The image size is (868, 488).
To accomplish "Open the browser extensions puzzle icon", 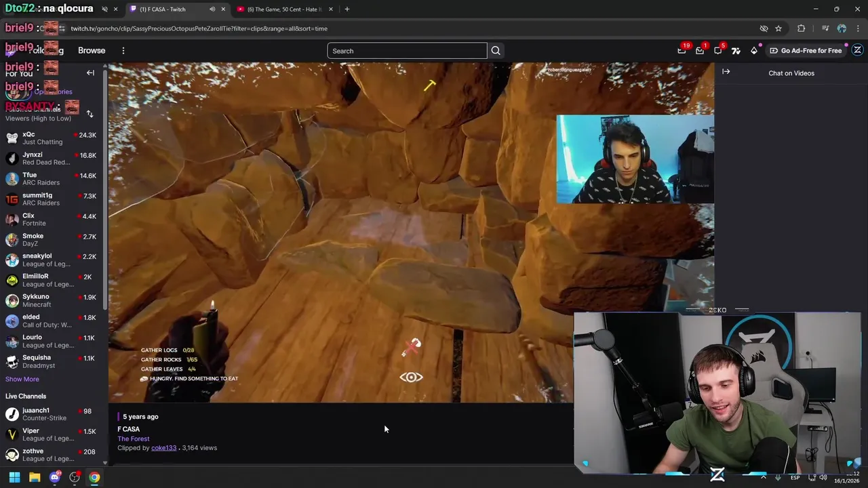I will [802, 28].
